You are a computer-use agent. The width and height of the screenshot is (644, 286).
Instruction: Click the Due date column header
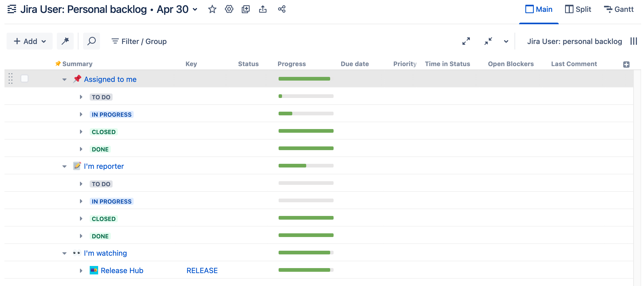coord(355,64)
